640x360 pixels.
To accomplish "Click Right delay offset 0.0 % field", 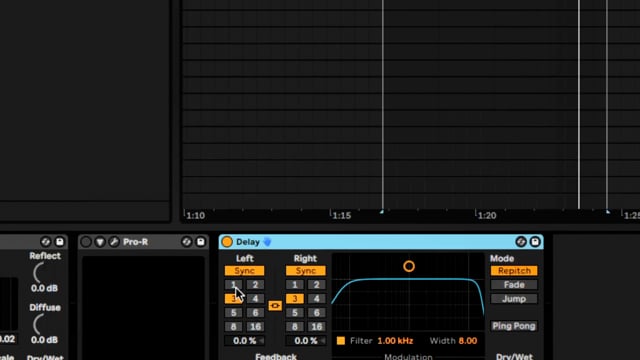I will tap(306, 341).
